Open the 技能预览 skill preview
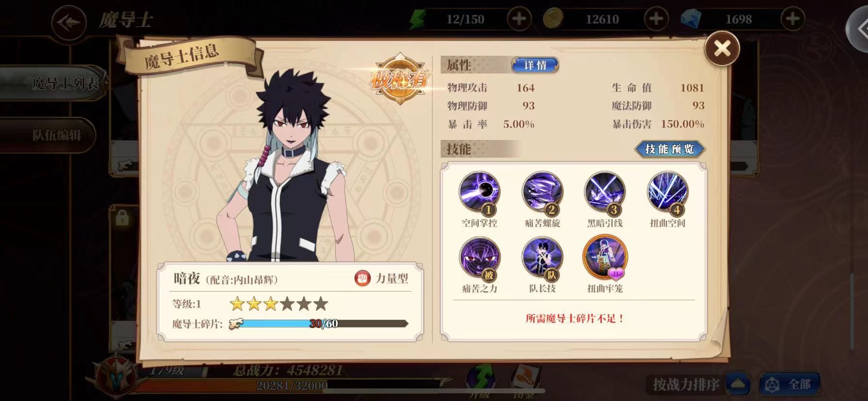The height and width of the screenshot is (401, 868). (x=670, y=149)
